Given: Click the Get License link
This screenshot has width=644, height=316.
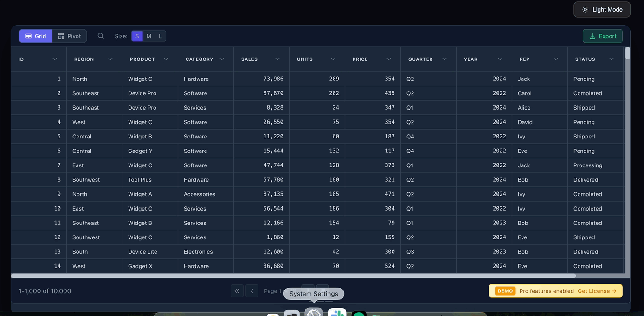Looking at the screenshot, I should point(597,291).
